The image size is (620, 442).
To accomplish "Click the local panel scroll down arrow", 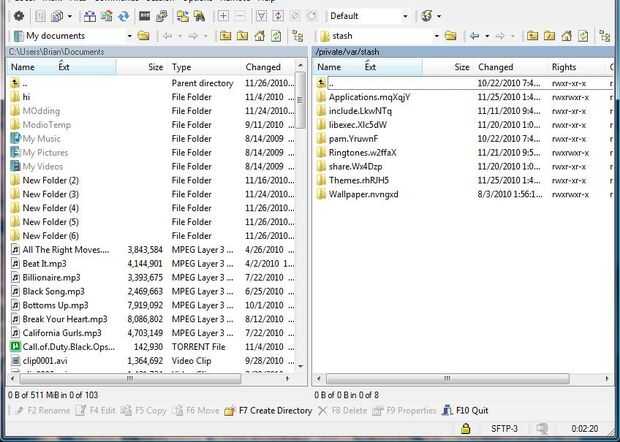I will coord(300,366).
